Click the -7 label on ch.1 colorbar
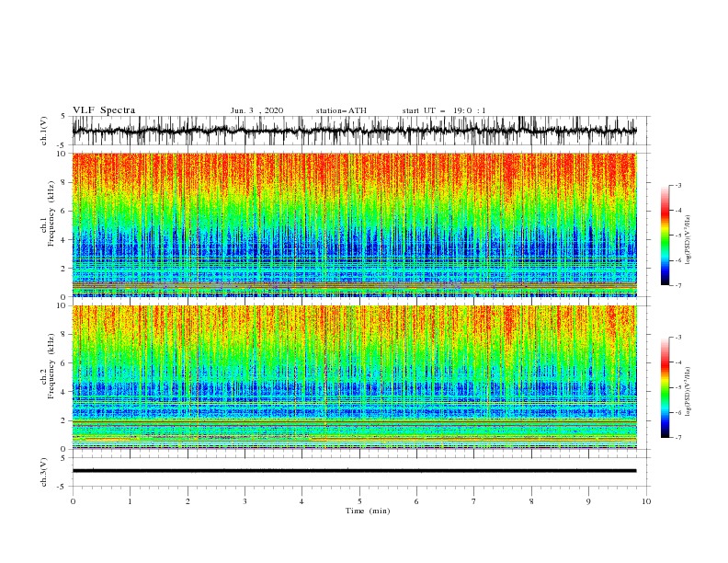This screenshot has width=728, height=563. coord(678,285)
